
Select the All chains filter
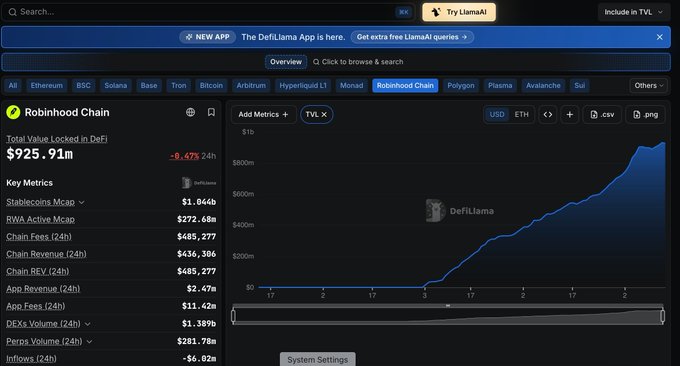click(13, 86)
